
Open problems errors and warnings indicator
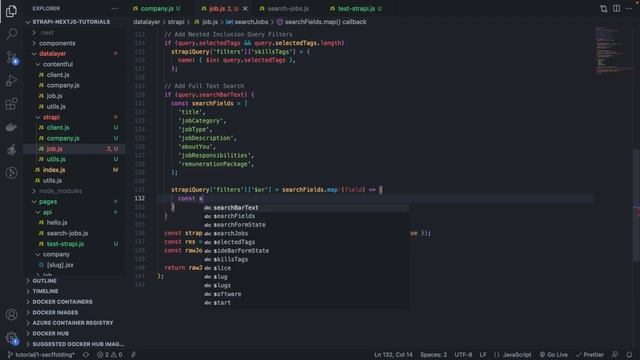tap(109, 355)
